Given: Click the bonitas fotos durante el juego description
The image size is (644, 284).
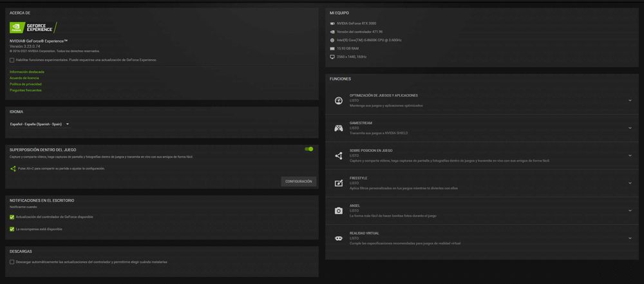Looking at the screenshot, I should pyautogui.click(x=393, y=216).
